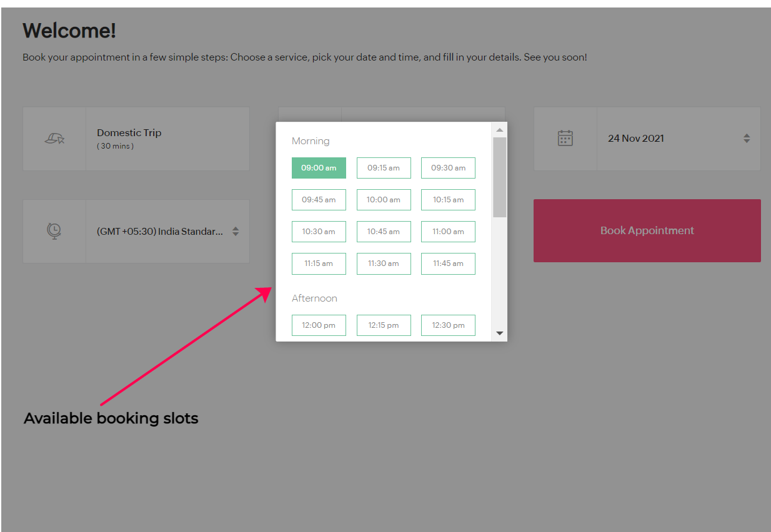Click the time slot list scrollbar thumb
Screen dimensions: 771x532
coord(499,177)
